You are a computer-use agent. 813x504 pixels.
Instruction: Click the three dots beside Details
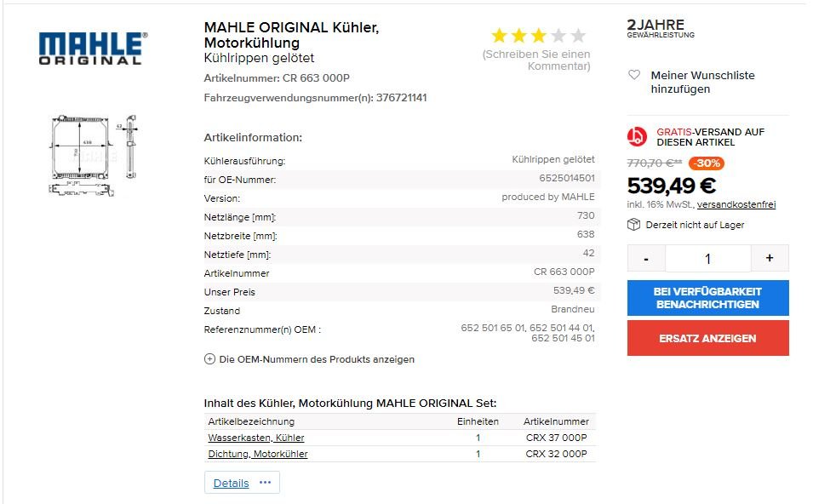(265, 482)
